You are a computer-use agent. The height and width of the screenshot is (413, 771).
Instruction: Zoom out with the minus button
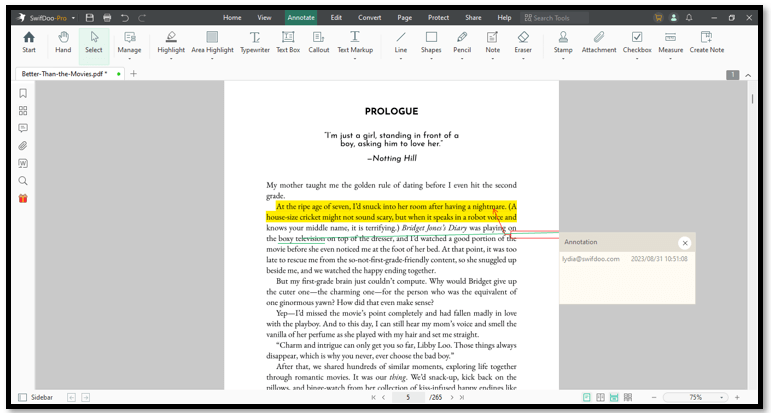tap(653, 397)
